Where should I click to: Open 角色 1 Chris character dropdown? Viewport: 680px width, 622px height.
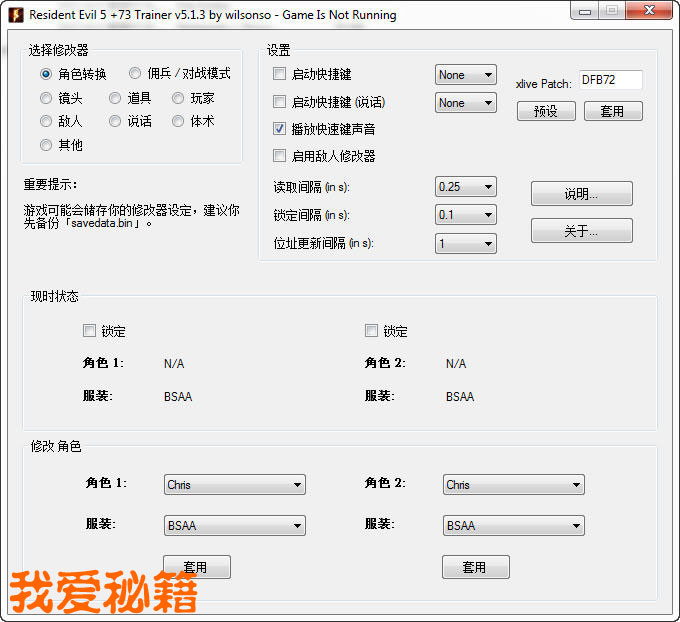(x=235, y=485)
